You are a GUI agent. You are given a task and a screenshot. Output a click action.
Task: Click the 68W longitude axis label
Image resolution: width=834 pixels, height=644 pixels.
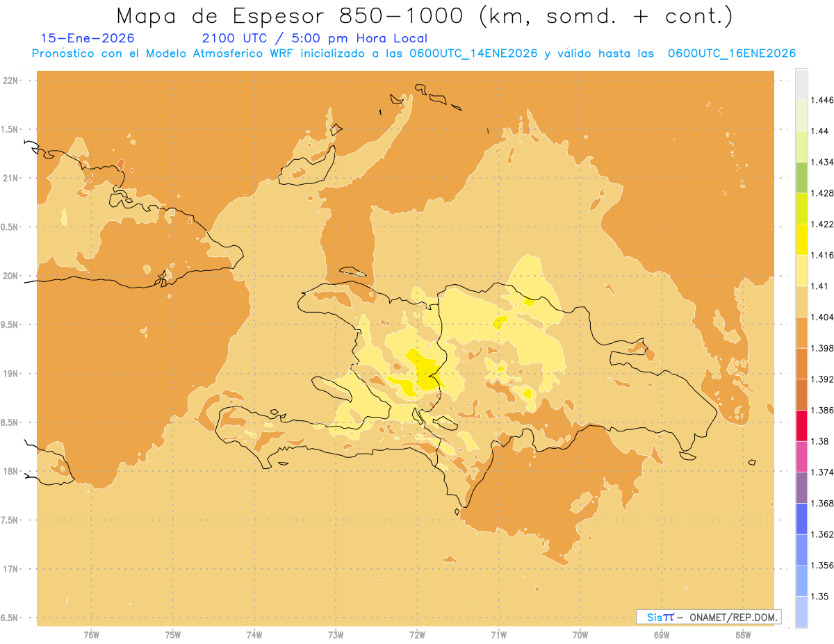[743, 635]
